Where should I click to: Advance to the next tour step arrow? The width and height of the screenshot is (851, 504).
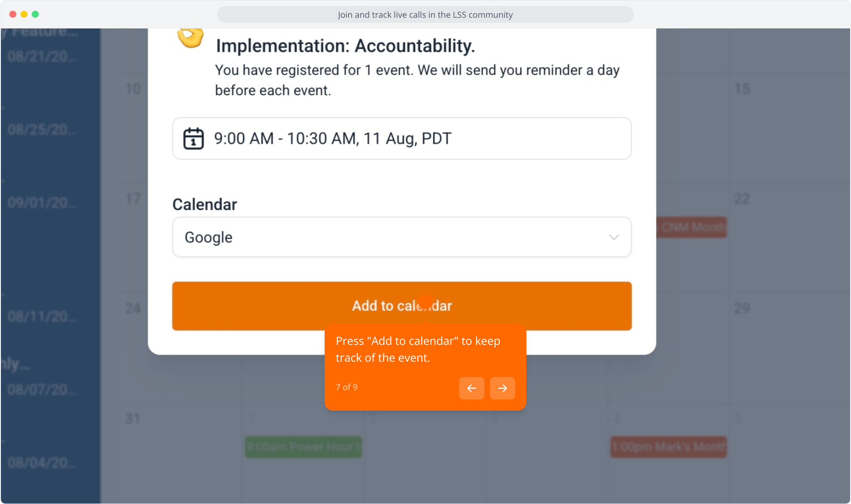[x=503, y=388]
